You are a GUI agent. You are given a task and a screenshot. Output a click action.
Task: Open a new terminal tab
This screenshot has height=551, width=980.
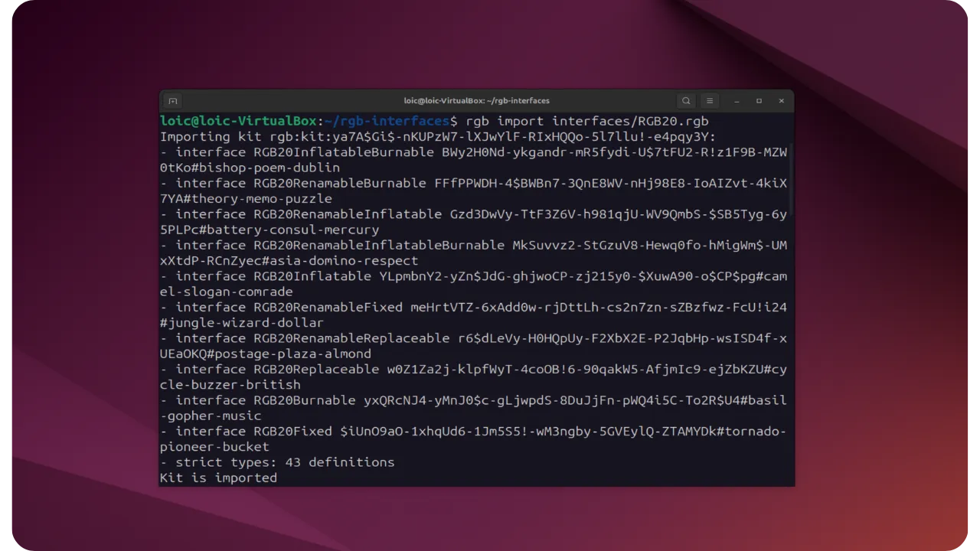tap(172, 100)
